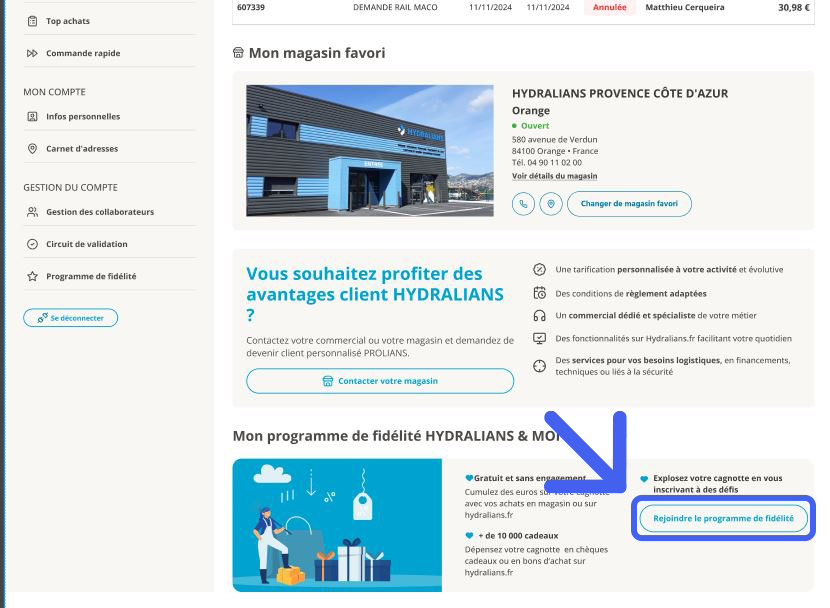This screenshot has width=830, height=608.
Task: Click the Ouvert store status
Action: (x=531, y=126)
